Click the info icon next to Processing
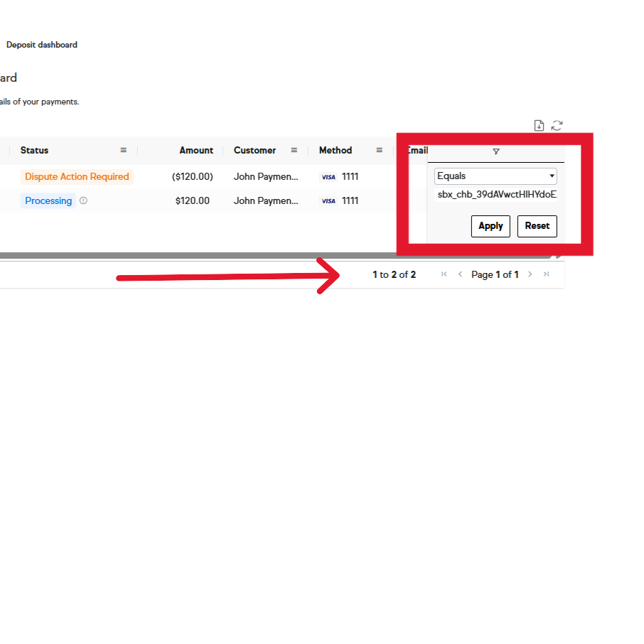The width and height of the screenshot is (644, 644). 83,201
